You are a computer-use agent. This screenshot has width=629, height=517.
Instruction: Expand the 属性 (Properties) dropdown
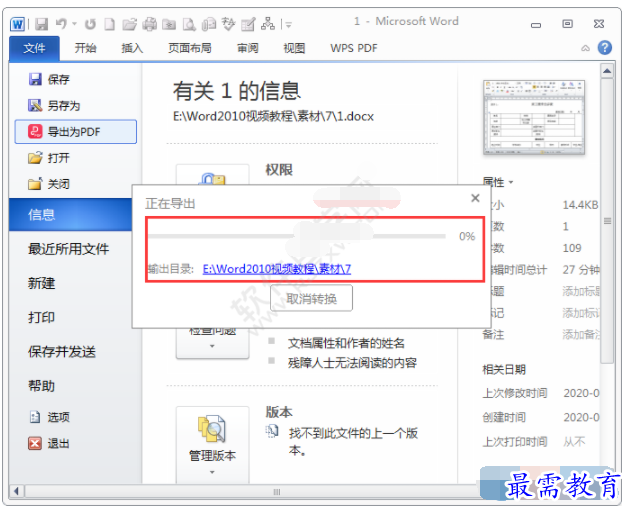coord(498,182)
